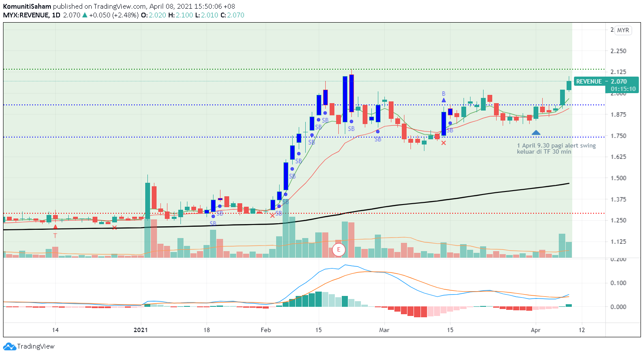
Task: Click the 'Apr' date axis label
Action: [536, 330]
